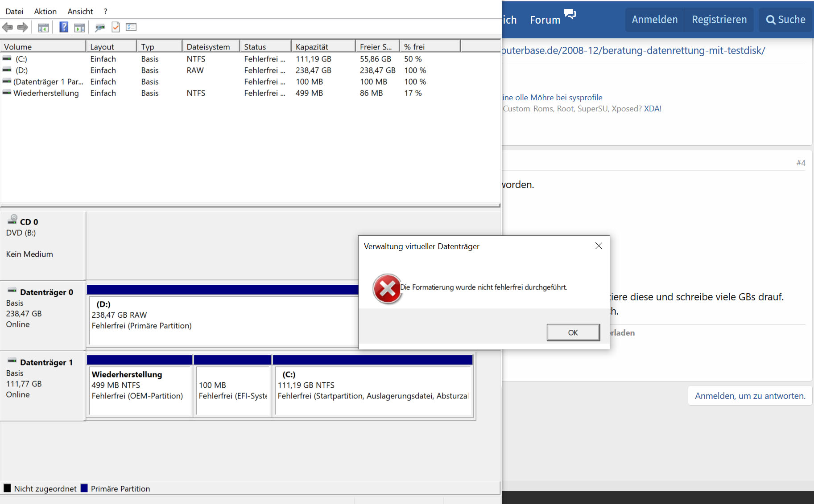Screen dimensions: 814x504
Task: Open the datenrettung-mit-testdisk link
Action: [x=634, y=50]
